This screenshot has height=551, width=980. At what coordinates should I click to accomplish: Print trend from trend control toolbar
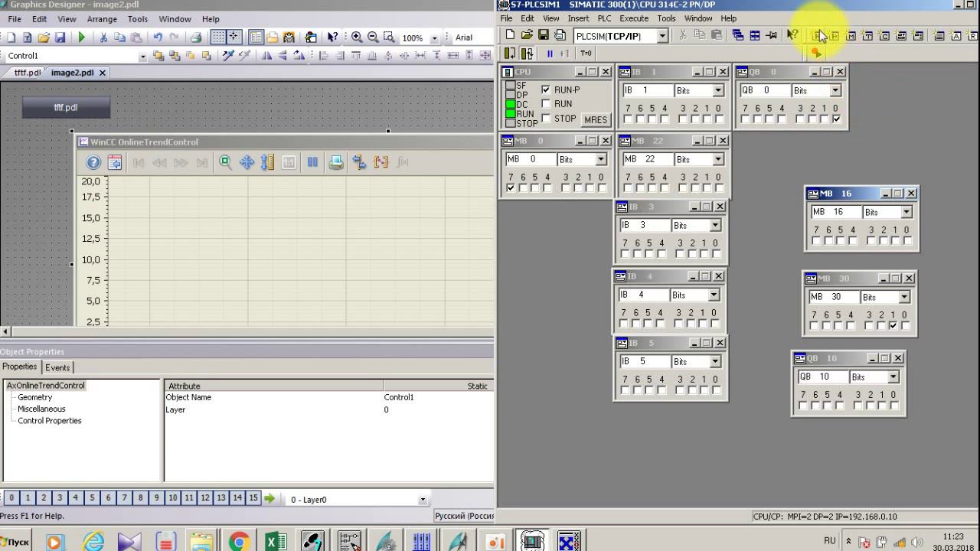click(x=335, y=162)
